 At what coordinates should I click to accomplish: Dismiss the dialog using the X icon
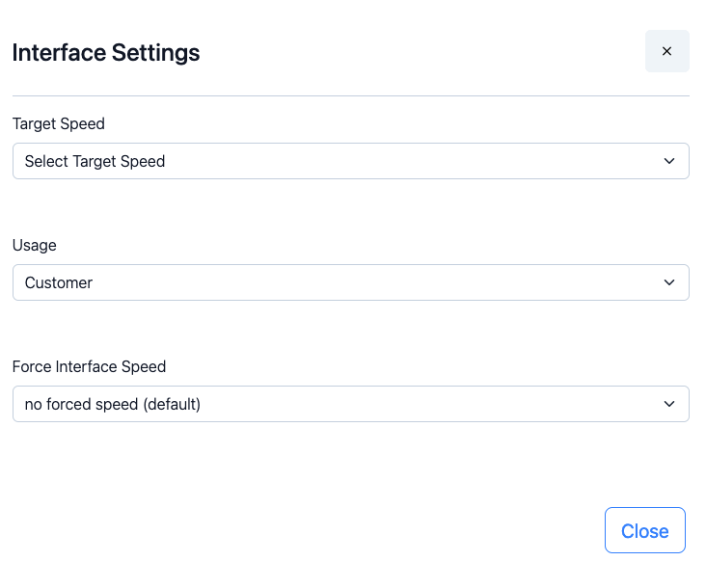666,51
